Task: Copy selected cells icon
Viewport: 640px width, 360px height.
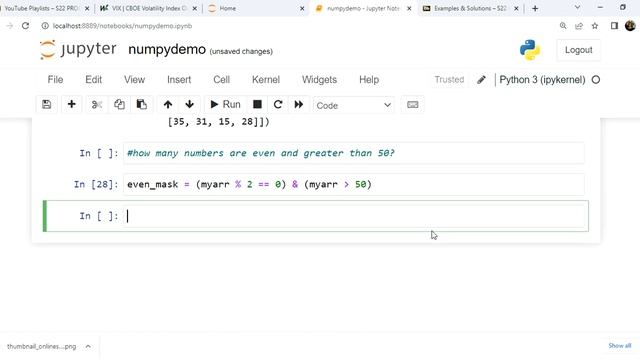Action: (x=119, y=104)
